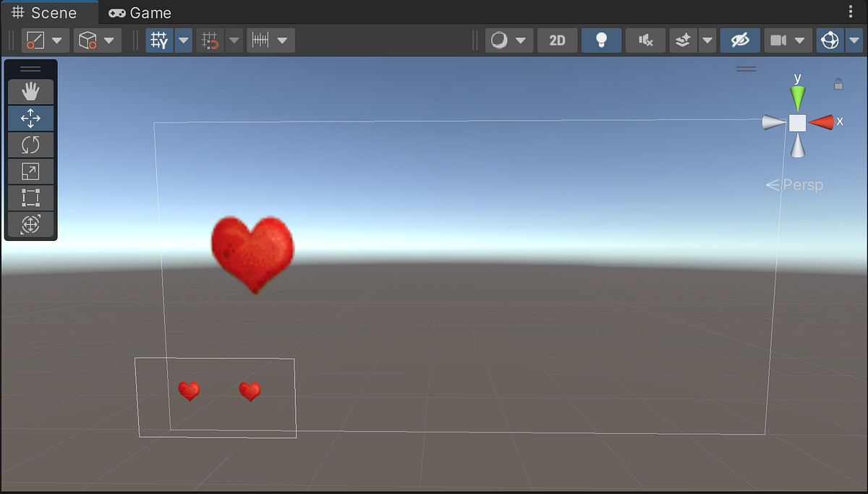This screenshot has height=494, width=868.
Task: Select the Rotate tool
Action: [x=30, y=145]
